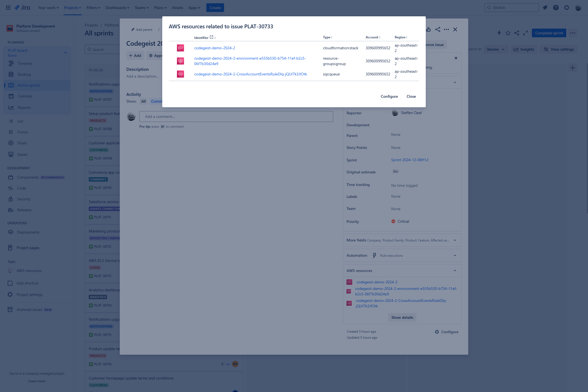Click Configure button in AWS dialog

pyautogui.click(x=389, y=96)
